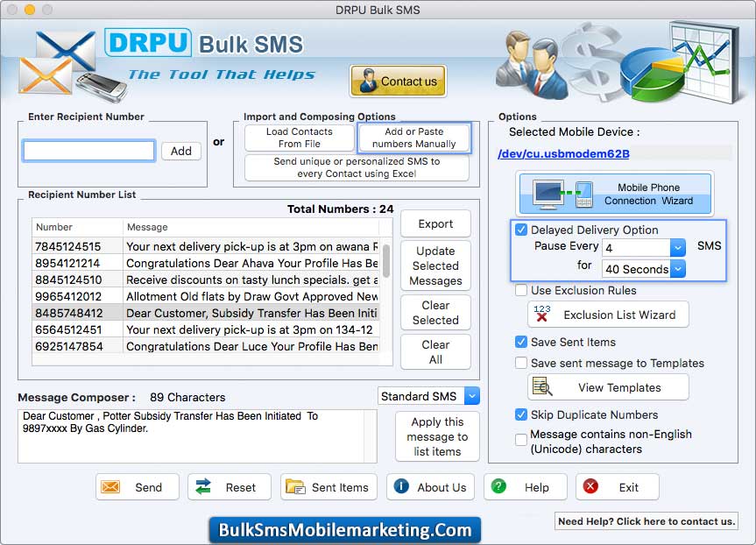Click the 'Total Numbers : 24' label
Viewport: 756px width, 545px height.
[x=341, y=209]
